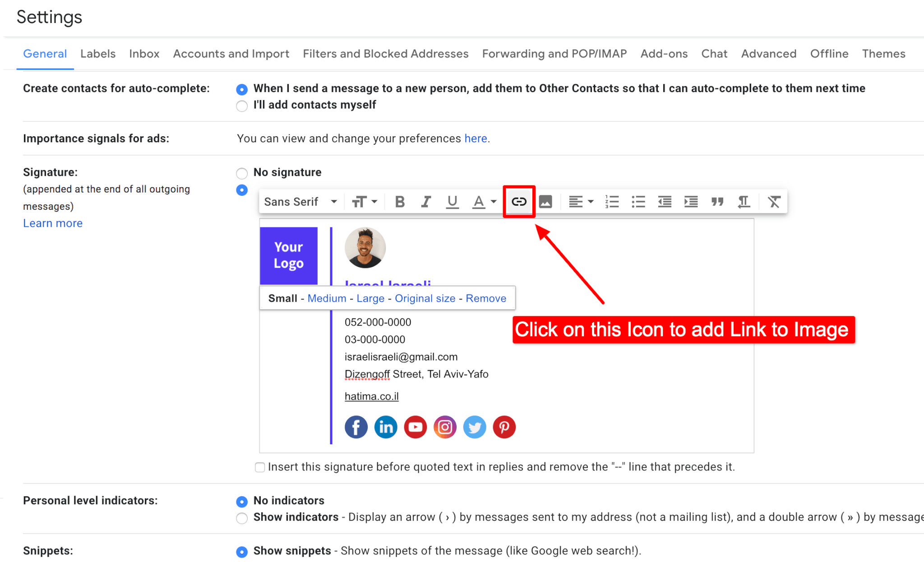Click the indent icon
The width and height of the screenshot is (924, 562).
coord(690,202)
